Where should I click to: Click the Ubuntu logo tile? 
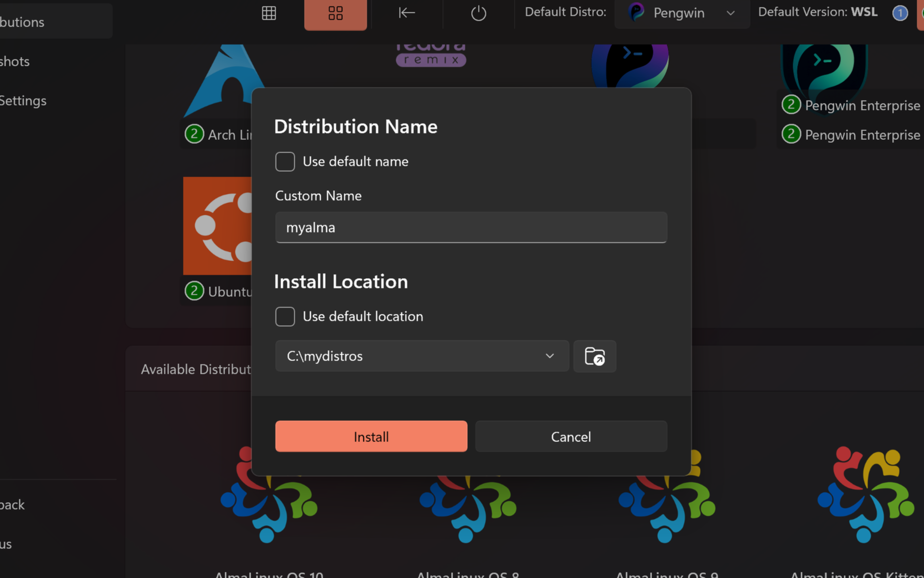(x=217, y=225)
